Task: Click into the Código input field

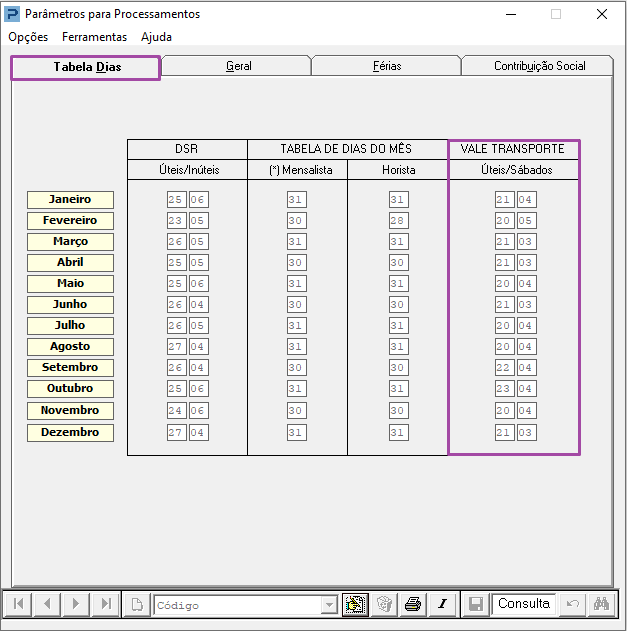Action: 237,605
